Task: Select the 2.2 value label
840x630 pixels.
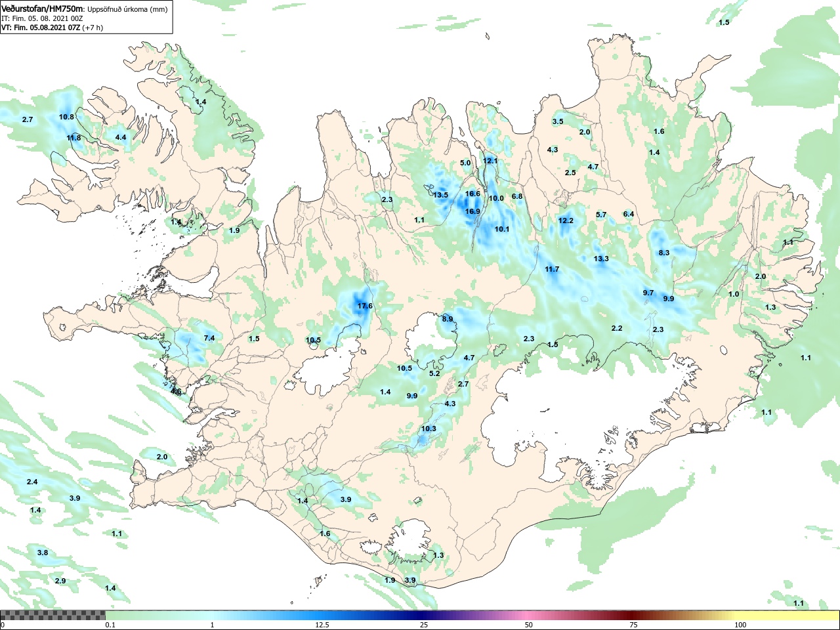Action: coord(617,328)
